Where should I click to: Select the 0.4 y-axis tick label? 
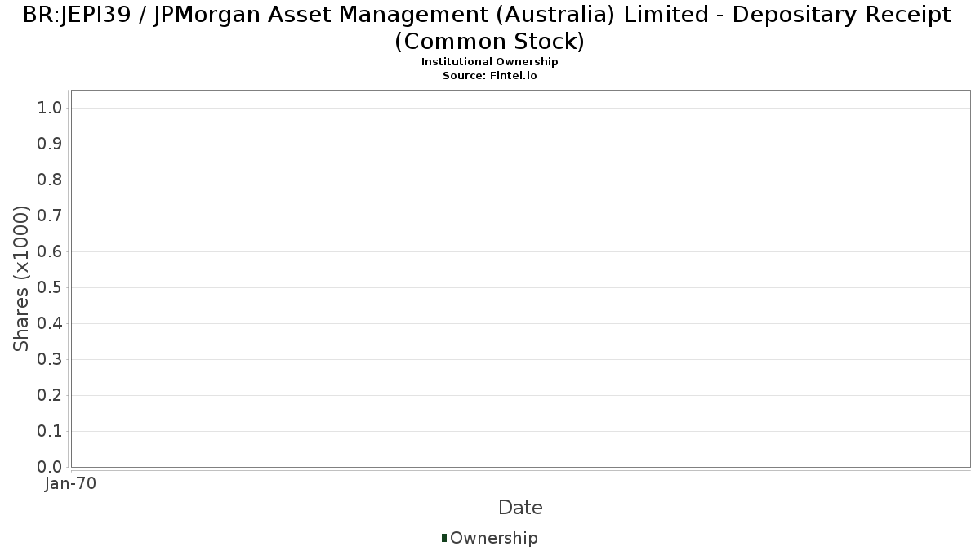tap(50, 324)
